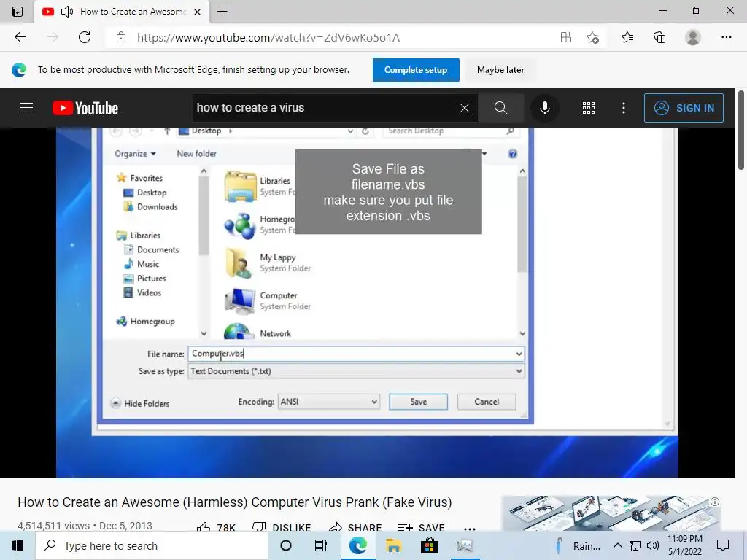Show hidden system tray icons
747x560 pixels.
pyautogui.click(x=617, y=545)
